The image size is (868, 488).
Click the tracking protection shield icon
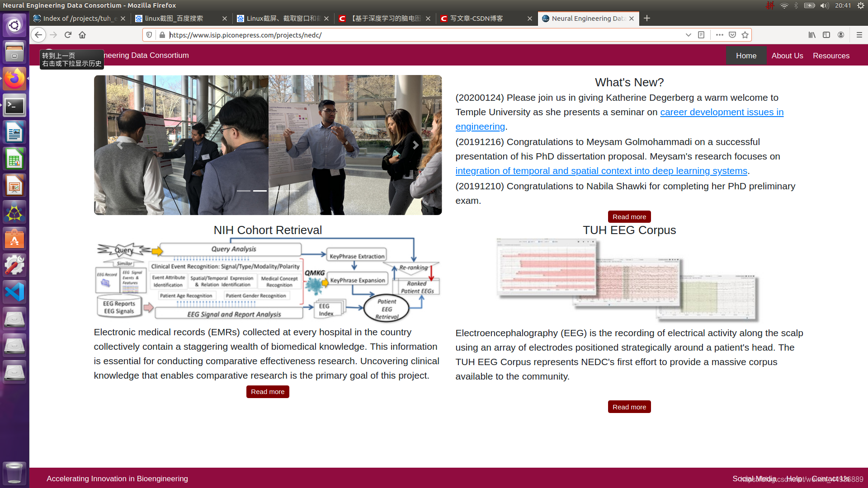(x=149, y=35)
